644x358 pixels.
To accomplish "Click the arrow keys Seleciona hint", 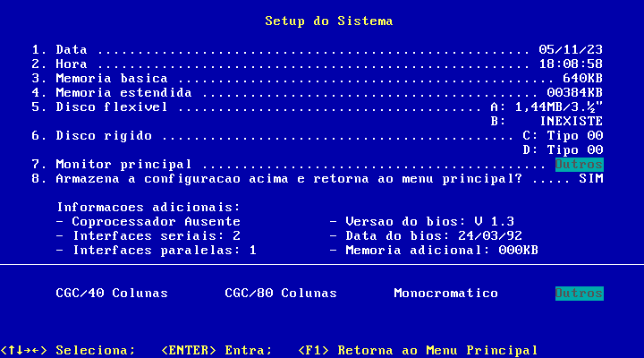I will tap(68, 350).
